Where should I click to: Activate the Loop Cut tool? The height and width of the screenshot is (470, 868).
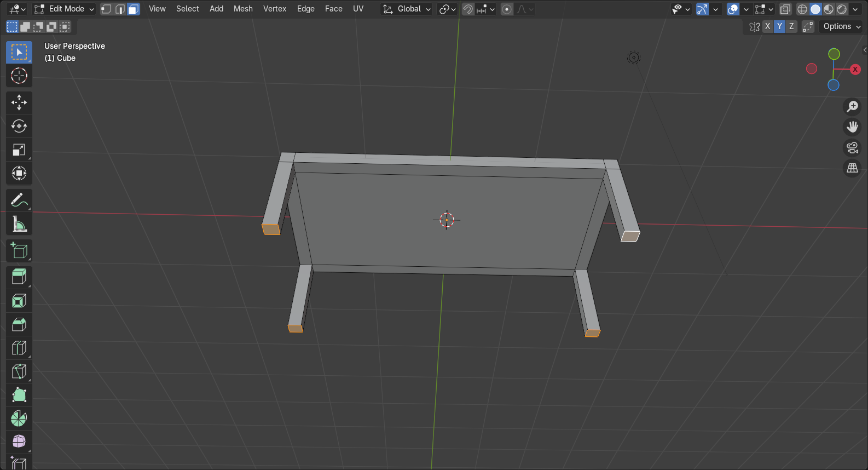tap(19, 348)
